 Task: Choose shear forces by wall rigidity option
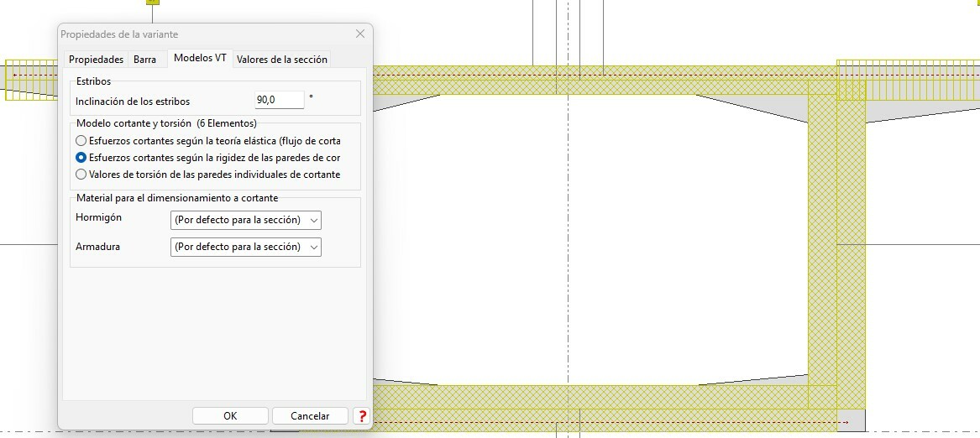81,158
